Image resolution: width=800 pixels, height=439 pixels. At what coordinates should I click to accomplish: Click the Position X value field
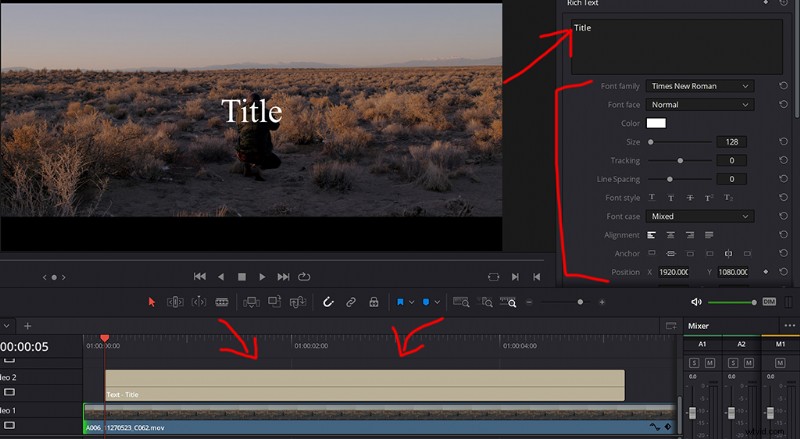(x=674, y=272)
